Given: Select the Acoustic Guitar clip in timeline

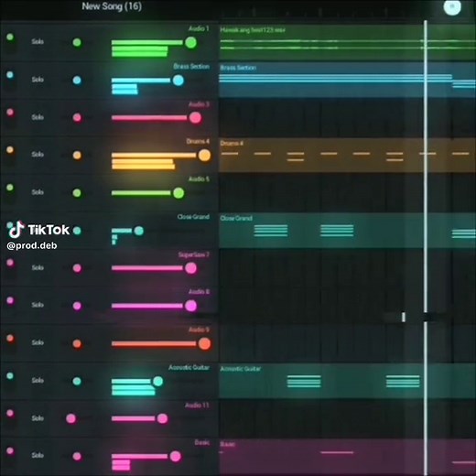Looking at the screenshot, I should coord(347,381).
